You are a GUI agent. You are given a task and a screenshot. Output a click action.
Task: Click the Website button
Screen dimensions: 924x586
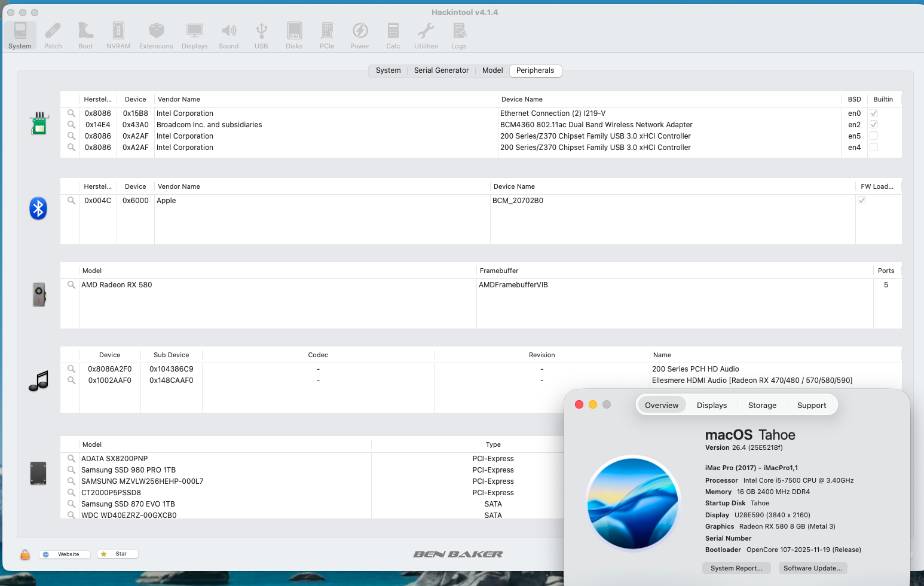65,554
